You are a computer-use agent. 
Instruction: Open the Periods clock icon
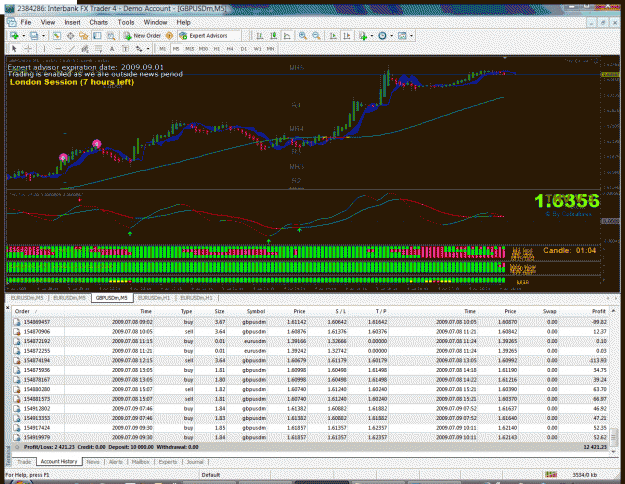382,36
